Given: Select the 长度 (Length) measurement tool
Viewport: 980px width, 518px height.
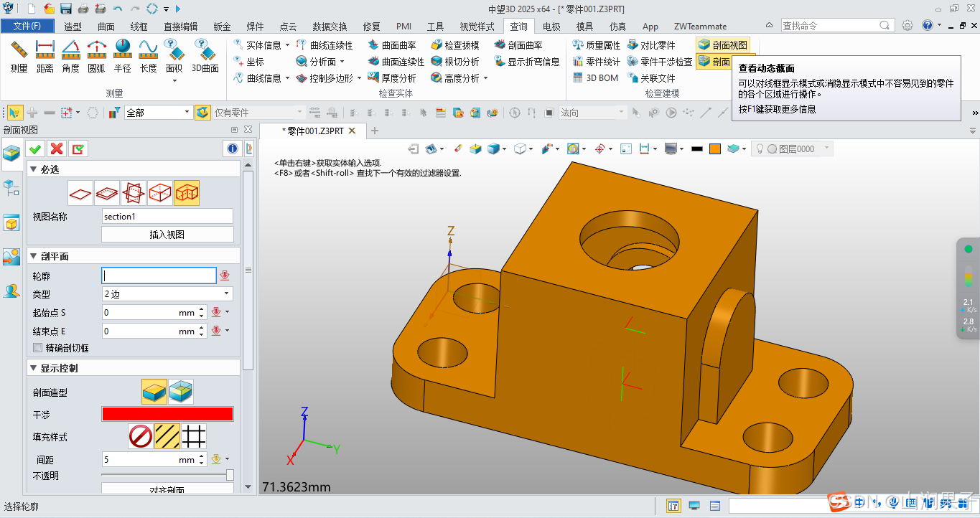Looking at the screenshot, I should (148, 57).
